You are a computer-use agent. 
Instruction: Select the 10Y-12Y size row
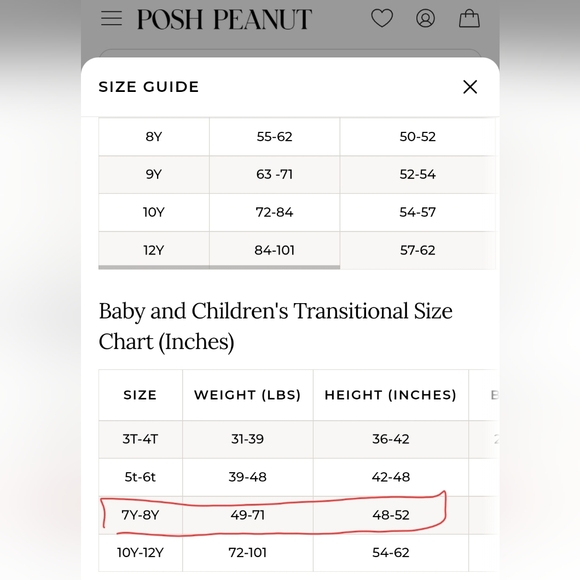(299, 553)
